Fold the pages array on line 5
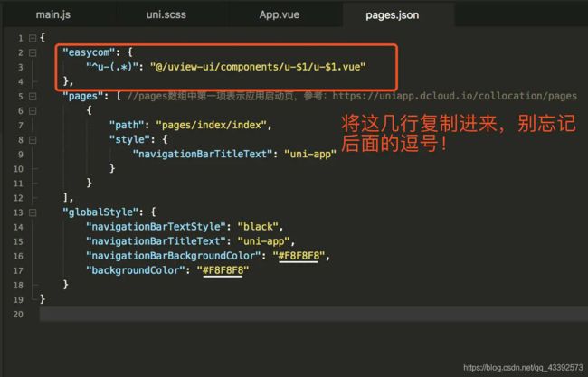 [33, 96]
